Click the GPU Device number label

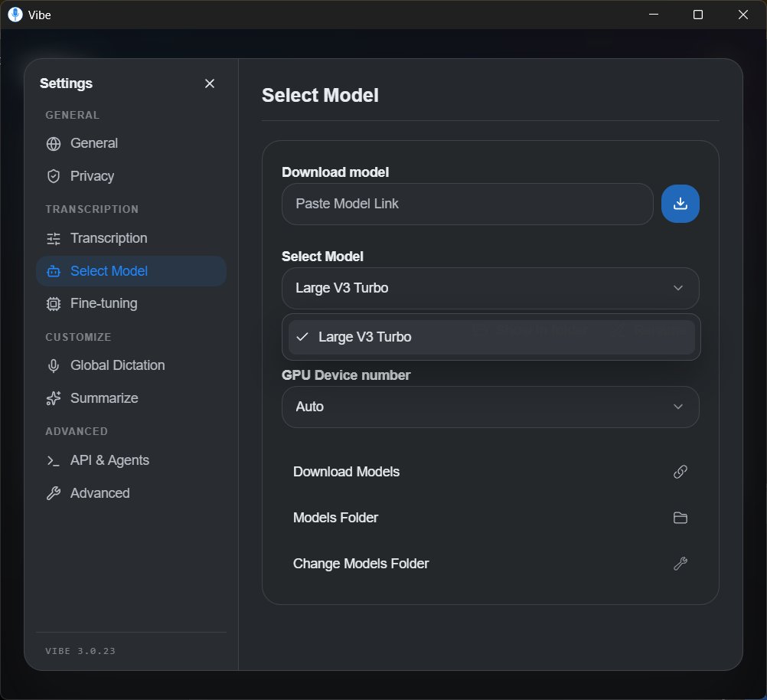[346, 375]
